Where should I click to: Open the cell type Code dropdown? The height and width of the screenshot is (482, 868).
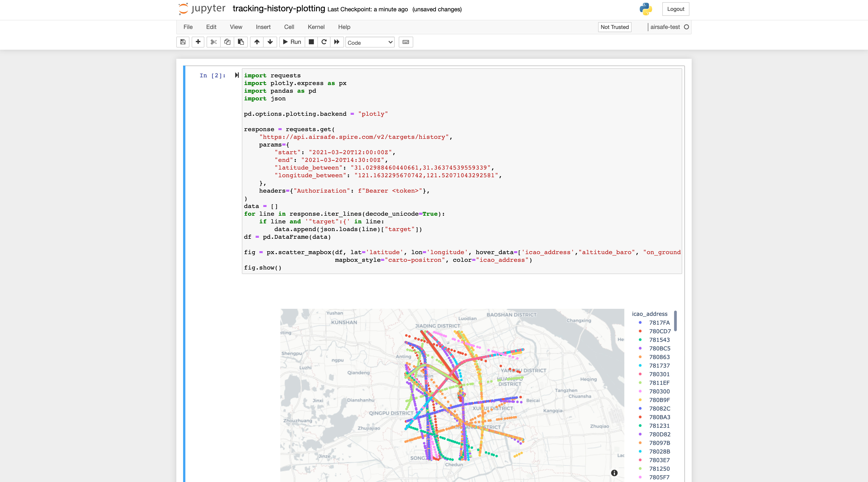pos(370,43)
